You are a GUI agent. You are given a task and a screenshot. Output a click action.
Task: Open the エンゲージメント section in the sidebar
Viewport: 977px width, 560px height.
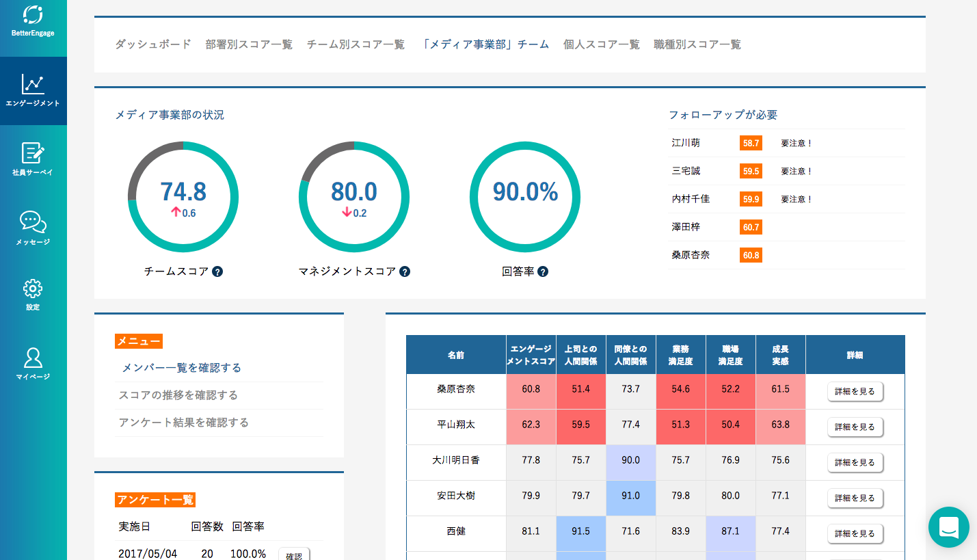pos(34,91)
